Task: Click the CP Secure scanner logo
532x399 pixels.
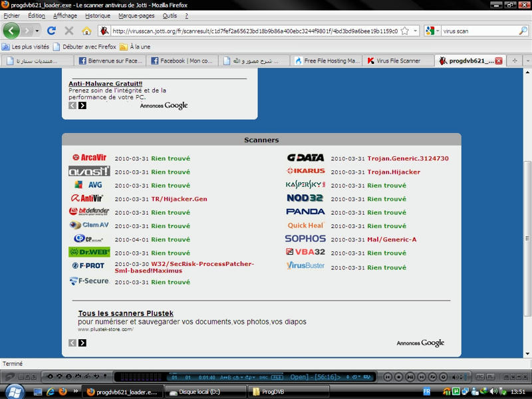Action: point(88,239)
